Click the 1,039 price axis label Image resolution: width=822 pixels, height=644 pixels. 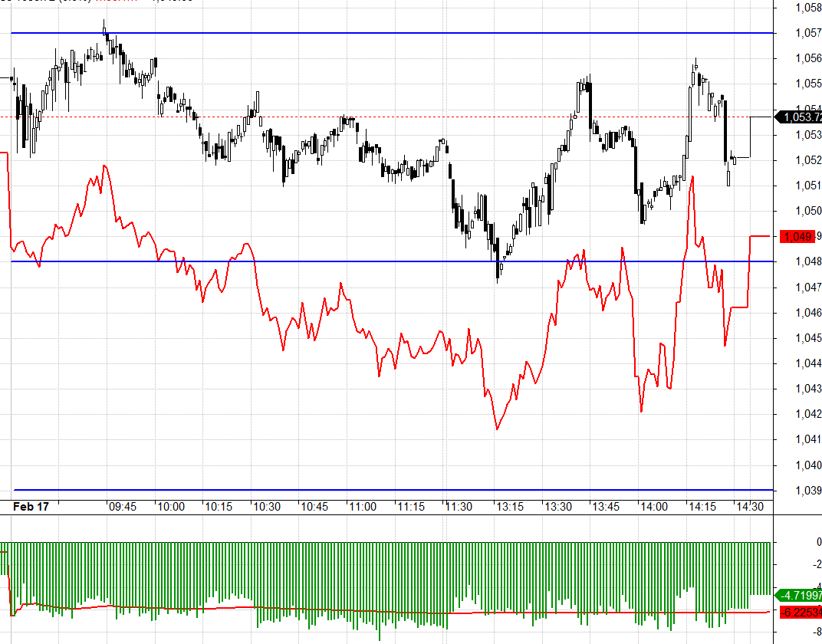808,491
